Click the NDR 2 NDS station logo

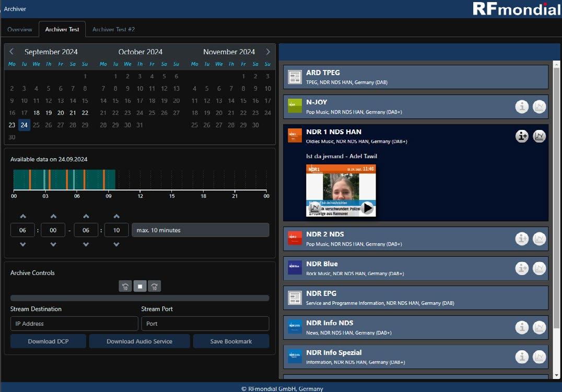point(295,238)
